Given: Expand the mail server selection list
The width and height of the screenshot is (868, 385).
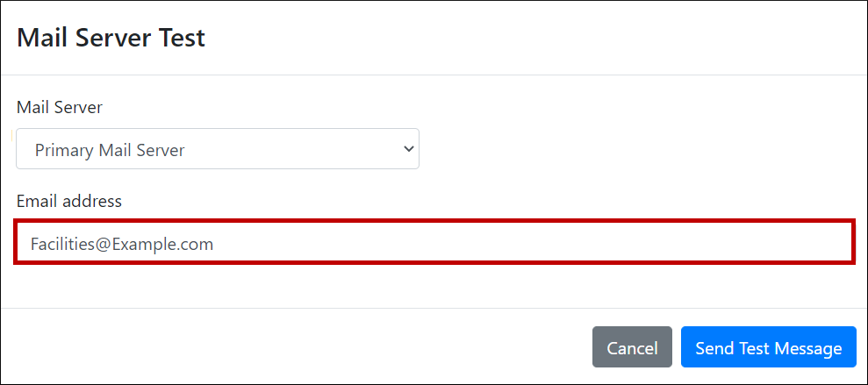Looking at the screenshot, I should click(217, 149).
